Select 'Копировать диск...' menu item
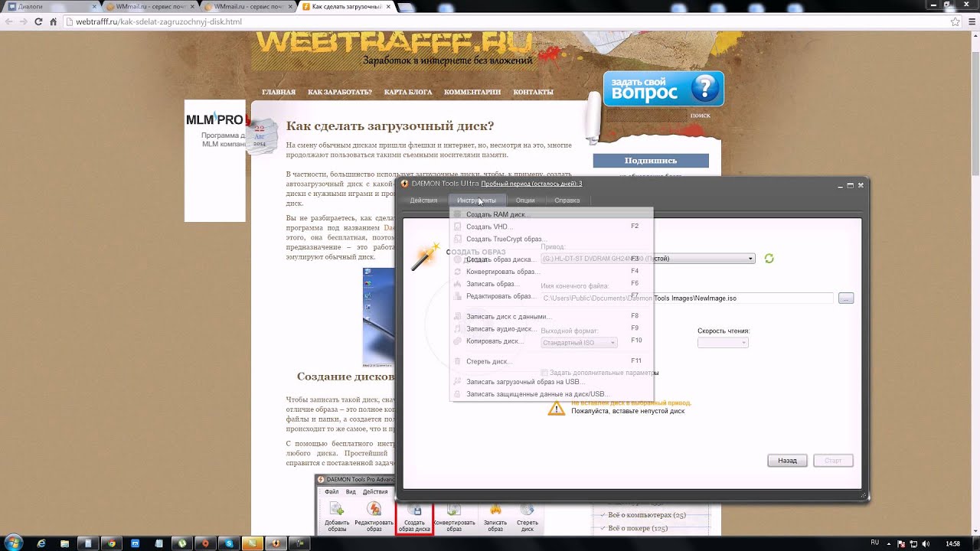 551,341
